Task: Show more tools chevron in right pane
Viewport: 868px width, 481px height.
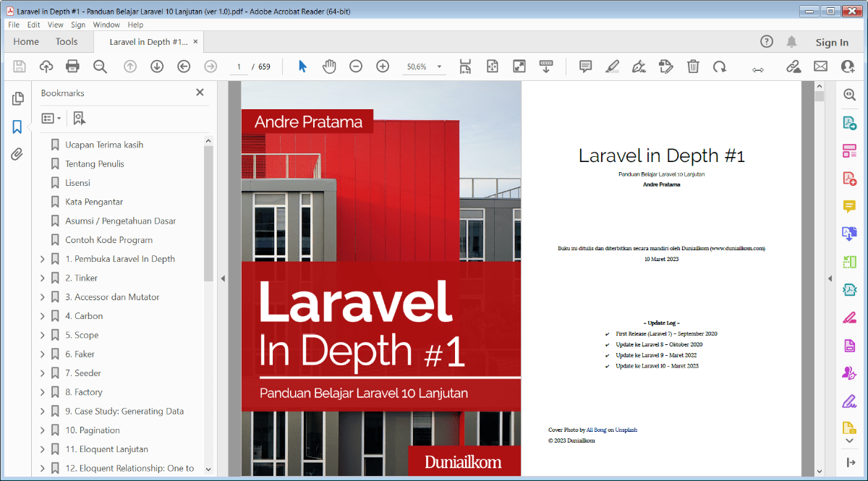Action: [849, 440]
